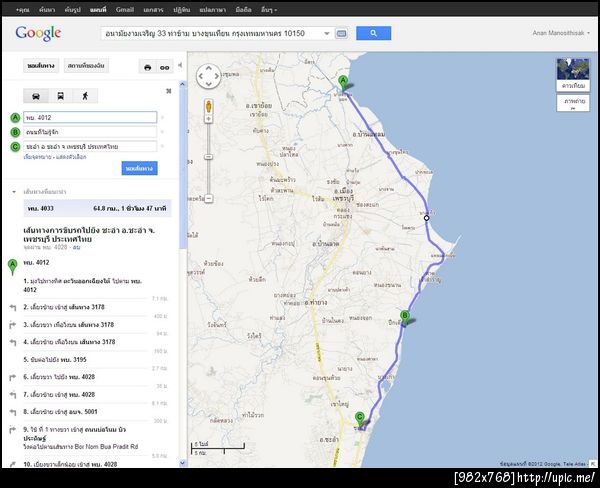Click add destination link under fields

tap(37, 157)
